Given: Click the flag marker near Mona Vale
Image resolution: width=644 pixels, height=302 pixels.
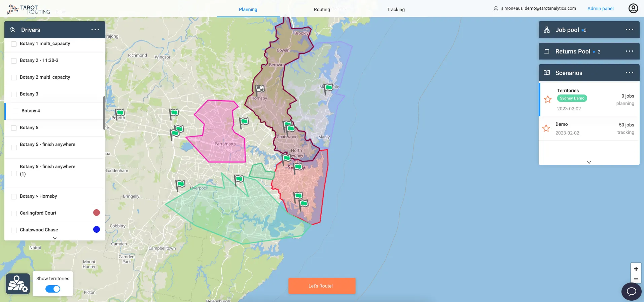Looking at the screenshot, I should tap(328, 88).
